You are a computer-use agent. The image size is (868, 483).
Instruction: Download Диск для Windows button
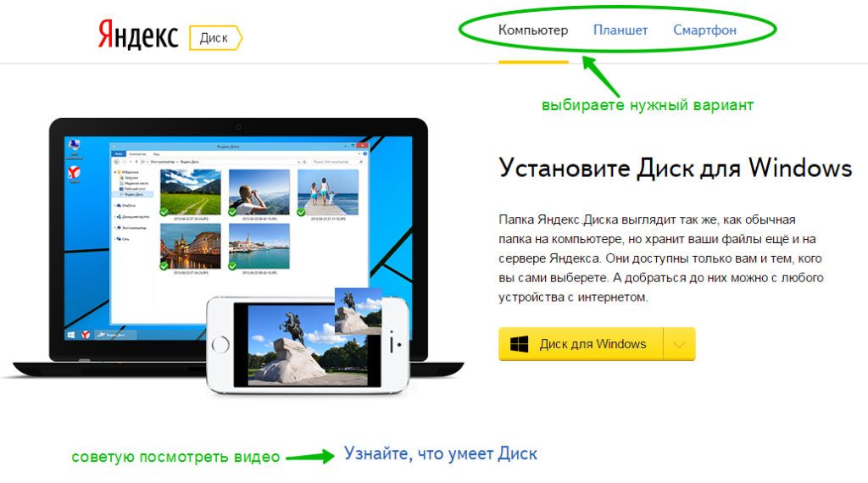(x=581, y=344)
